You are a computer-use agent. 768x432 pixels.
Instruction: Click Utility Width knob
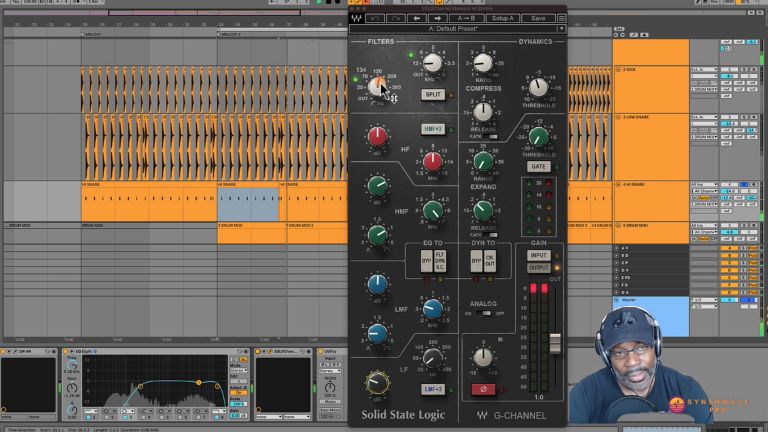point(330,387)
